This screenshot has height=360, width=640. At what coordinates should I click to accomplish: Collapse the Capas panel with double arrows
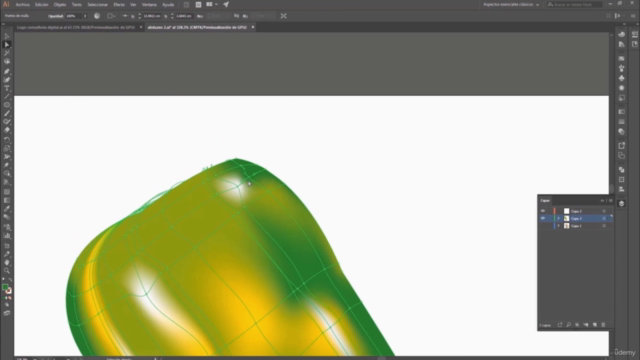click(602, 200)
